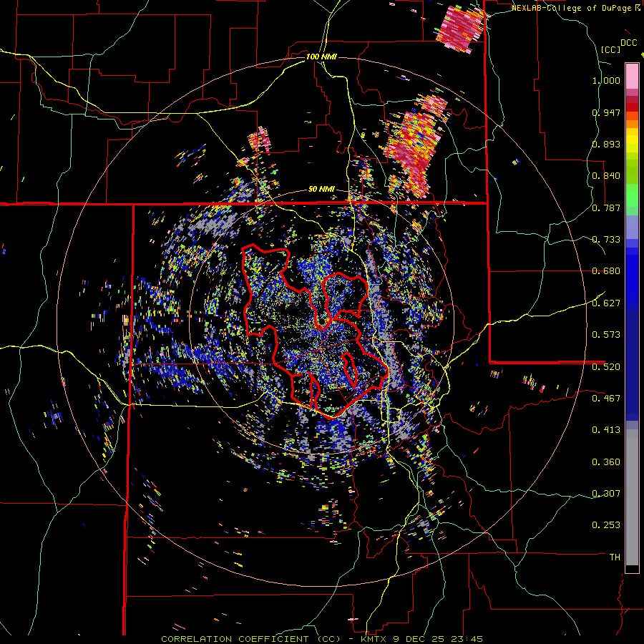
Task: Click the 0.787 legend value
Action: point(606,208)
